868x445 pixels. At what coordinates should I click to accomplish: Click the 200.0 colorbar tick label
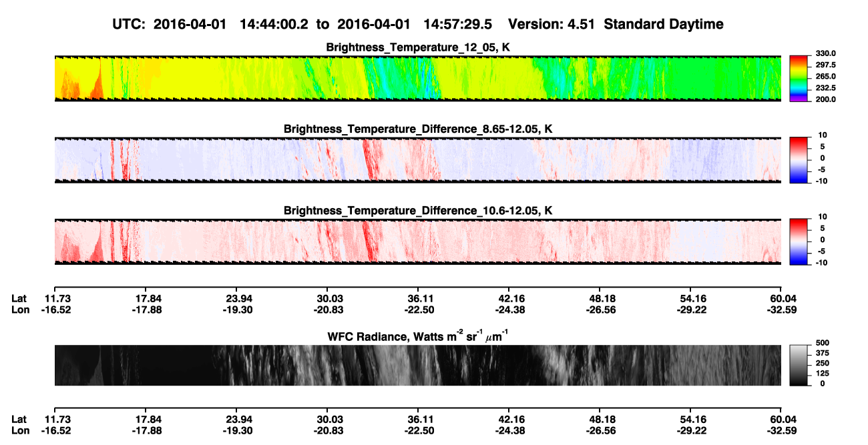point(826,99)
